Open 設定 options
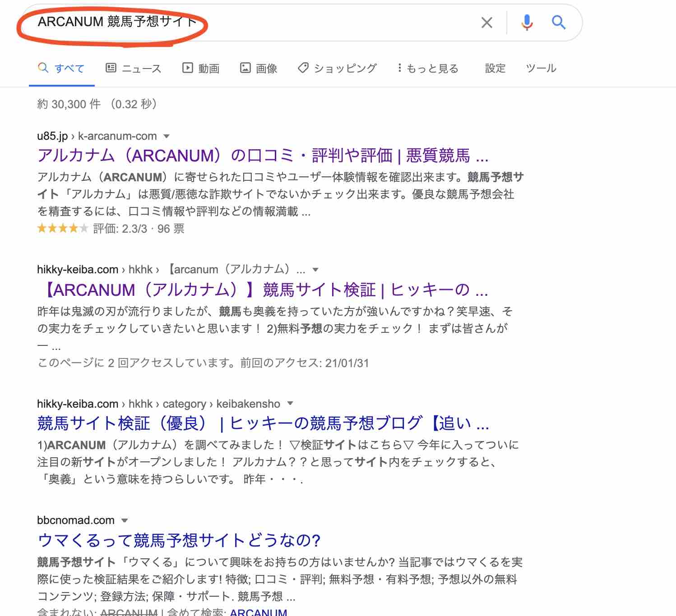 click(495, 69)
